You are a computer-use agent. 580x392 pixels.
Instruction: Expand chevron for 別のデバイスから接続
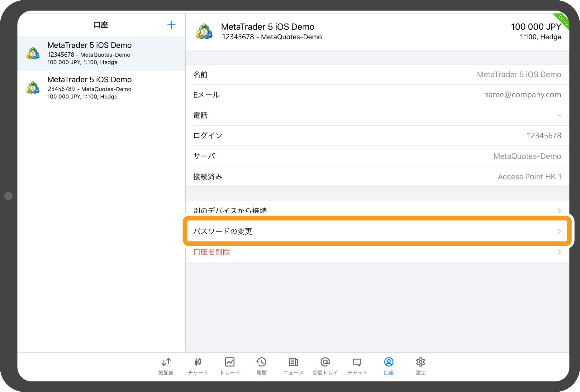[x=559, y=211]
